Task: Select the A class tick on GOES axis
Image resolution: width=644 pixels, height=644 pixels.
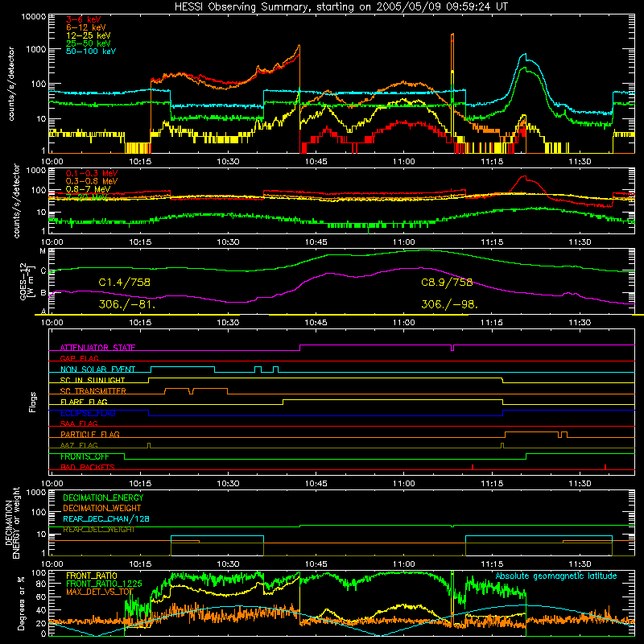Action: coord(43,311)
